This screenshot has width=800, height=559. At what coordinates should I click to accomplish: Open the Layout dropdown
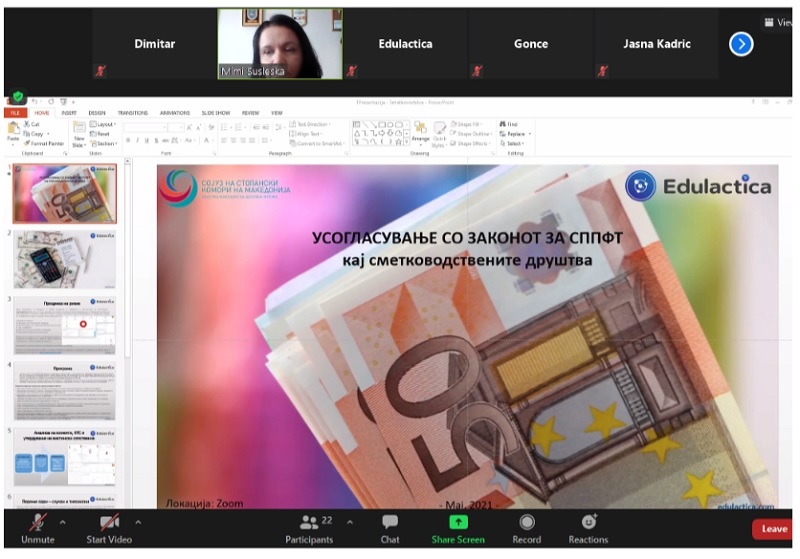point(103,124)
